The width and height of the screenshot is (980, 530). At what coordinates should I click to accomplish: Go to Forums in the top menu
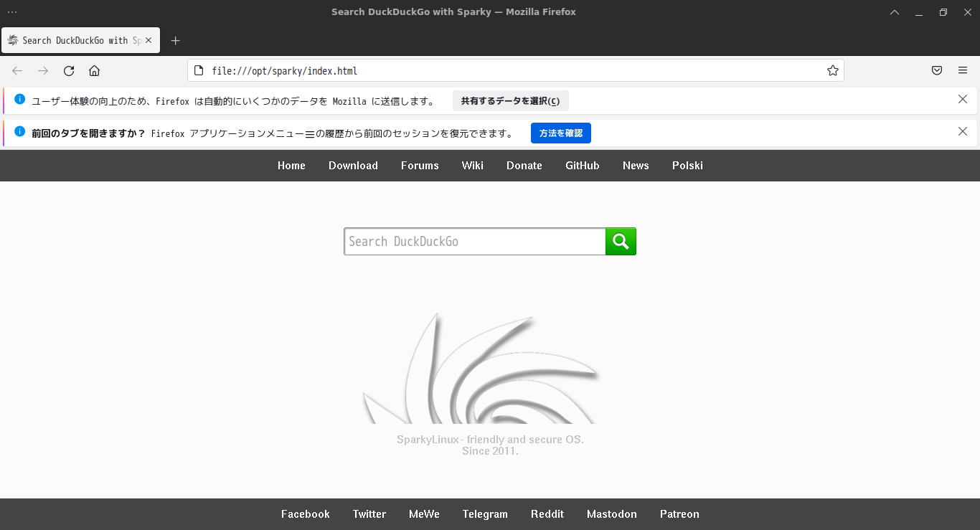pos(420,166)
